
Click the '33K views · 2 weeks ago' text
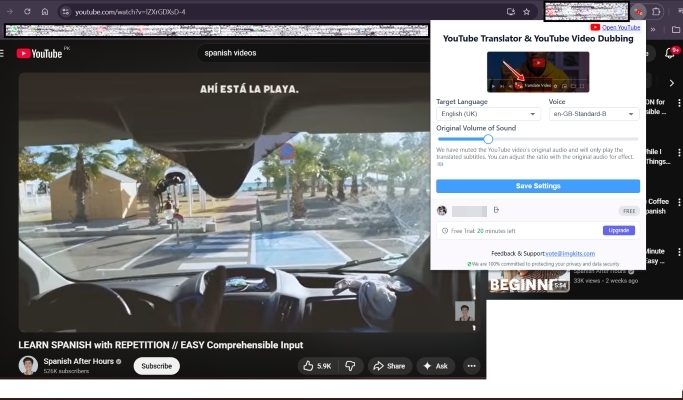(605, 281)
